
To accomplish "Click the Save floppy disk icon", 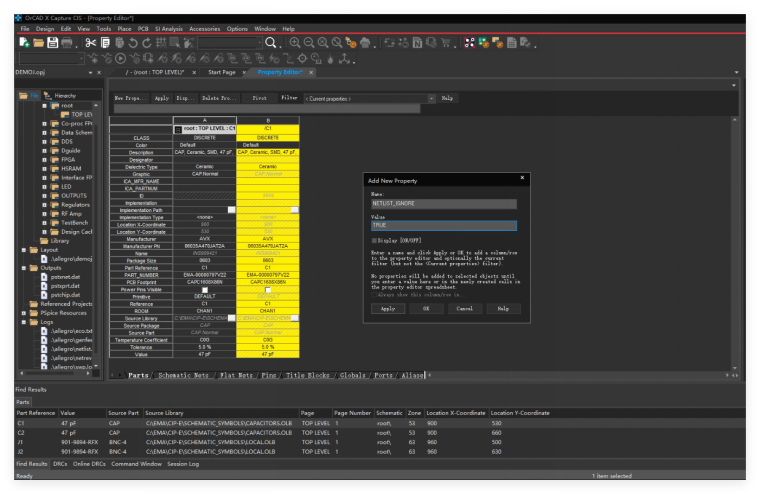I will [x=52, y=43].
